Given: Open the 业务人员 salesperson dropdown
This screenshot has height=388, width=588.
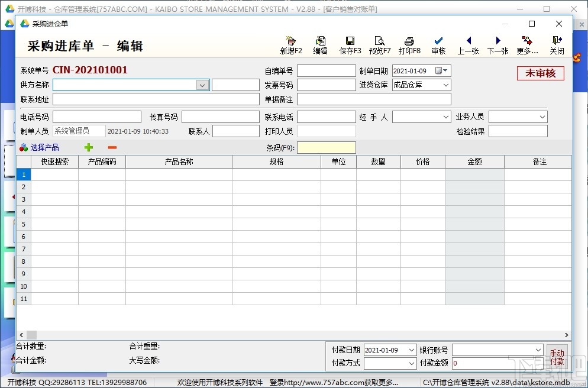Looking at the screenshot, I should pos(542,117).
